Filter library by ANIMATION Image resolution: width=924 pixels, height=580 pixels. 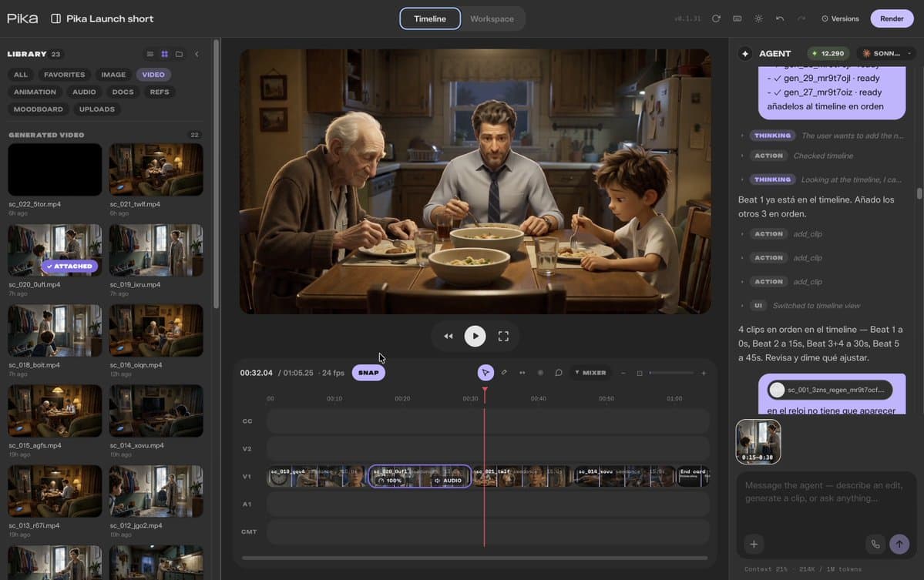(x=35, y=92)
